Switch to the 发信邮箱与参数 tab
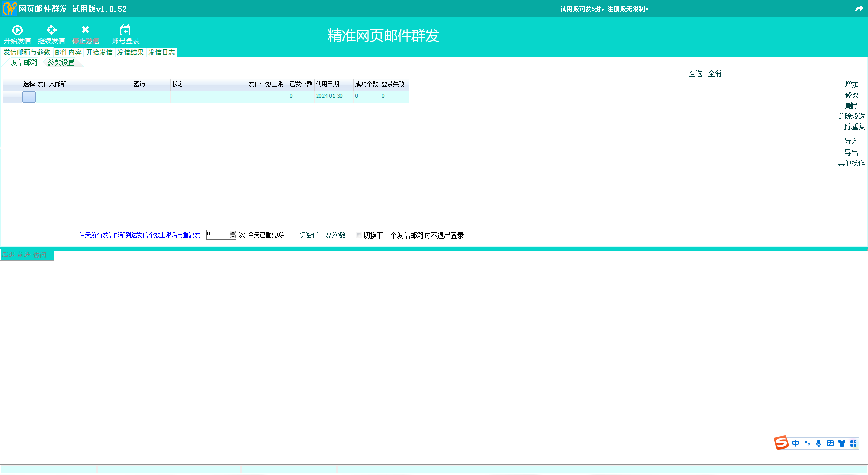The image size is (868, 475). 27,52
